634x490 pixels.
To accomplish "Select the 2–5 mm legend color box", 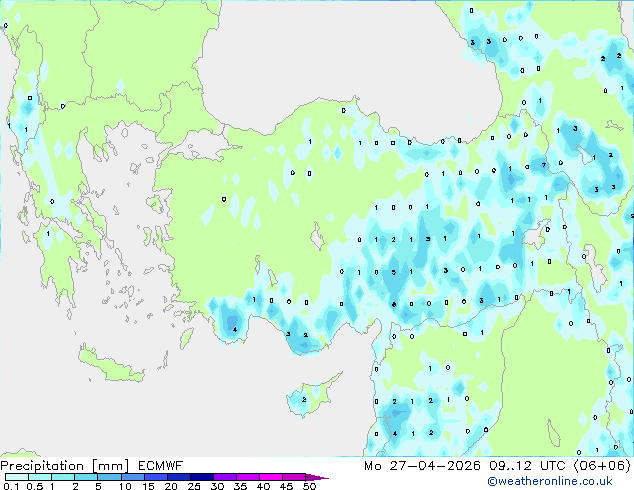I will [86, 477].
